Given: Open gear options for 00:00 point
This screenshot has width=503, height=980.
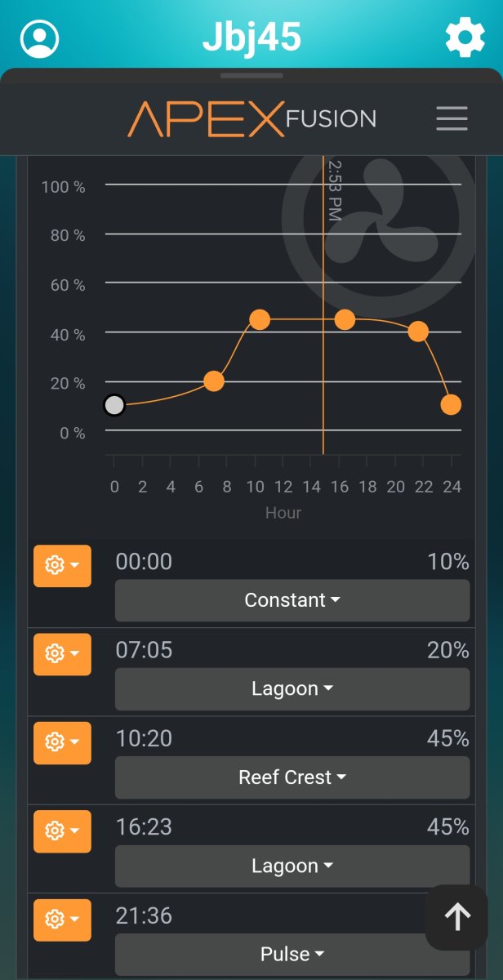Looking at the screenshot, I should (x=62, y=566).
